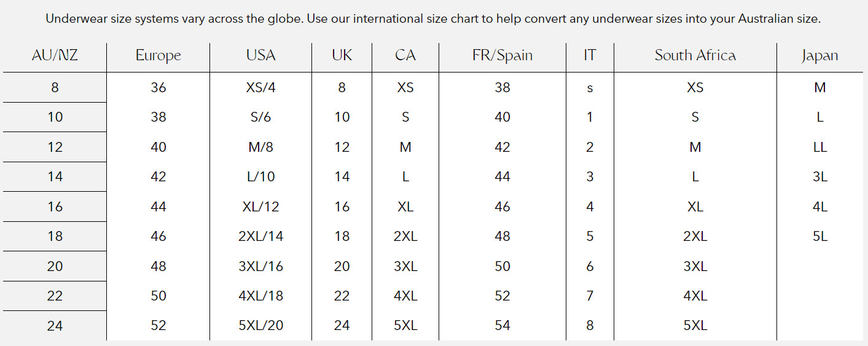868x346 pixels.
Task: Click the IT column header
Action: pos(590,55)
